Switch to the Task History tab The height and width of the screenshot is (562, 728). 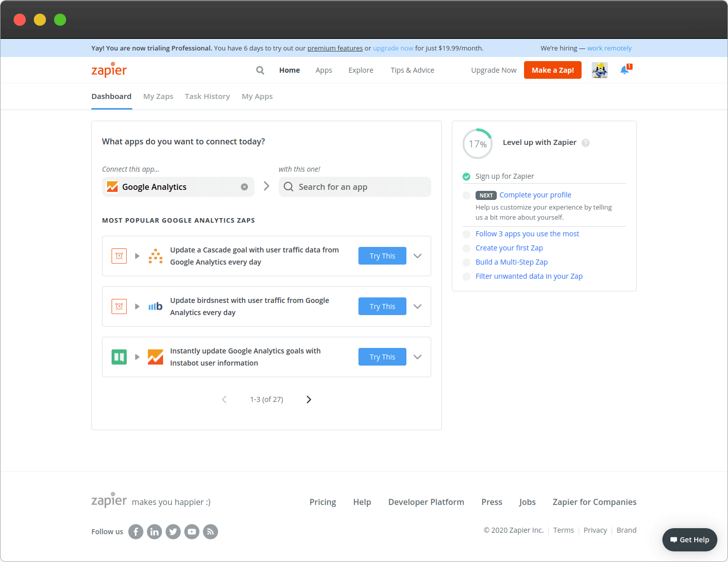(207, 96)
